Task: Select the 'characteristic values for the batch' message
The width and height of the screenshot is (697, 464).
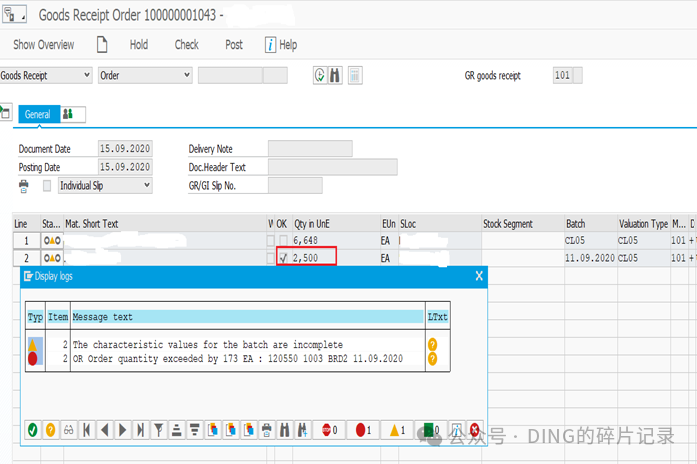Action: [x=208, y=344]
